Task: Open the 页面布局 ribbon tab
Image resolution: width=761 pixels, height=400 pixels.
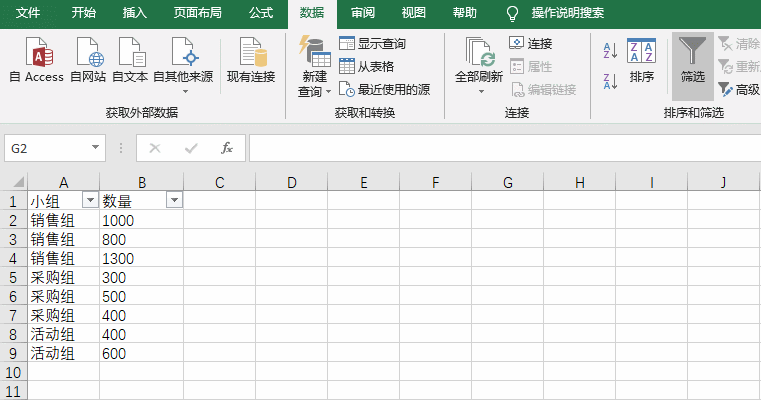Action: 197,13
